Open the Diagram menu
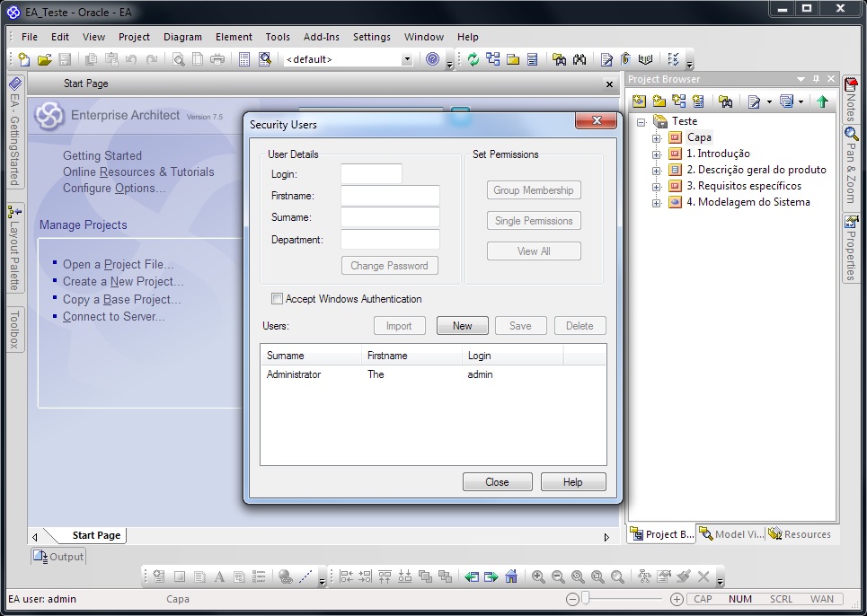The image size is (867, 616). [182, 37]
